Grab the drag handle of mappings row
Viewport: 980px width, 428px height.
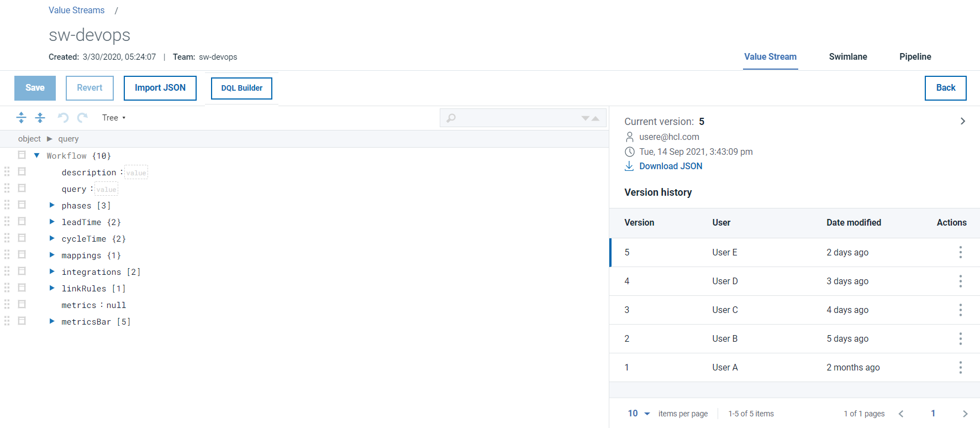pyautogui.click(x=7, y=254)
